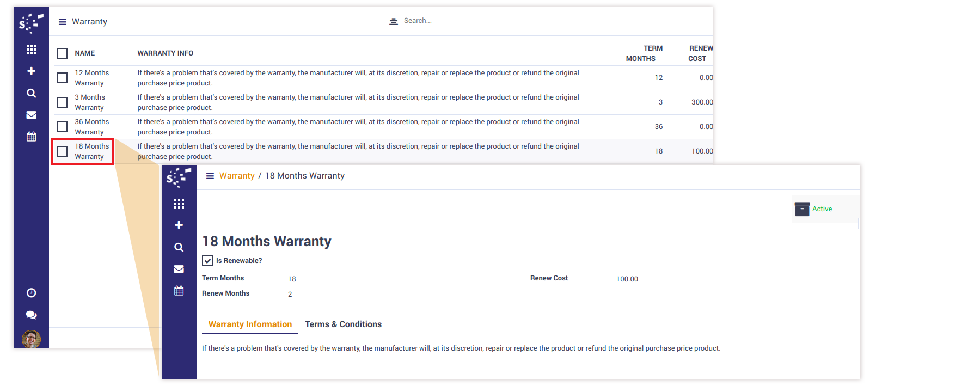
Task: Open the chat bubbles icon in the sidebar
Action: (x=32, y=315)
